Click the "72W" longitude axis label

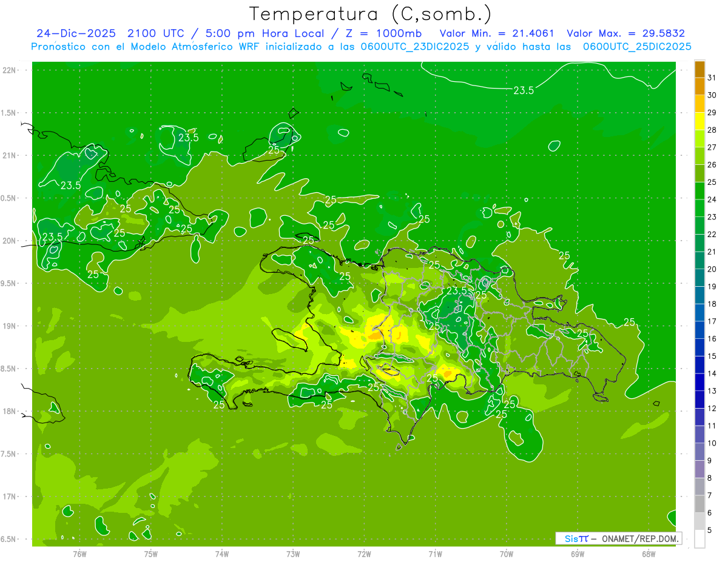pos(364,554)
